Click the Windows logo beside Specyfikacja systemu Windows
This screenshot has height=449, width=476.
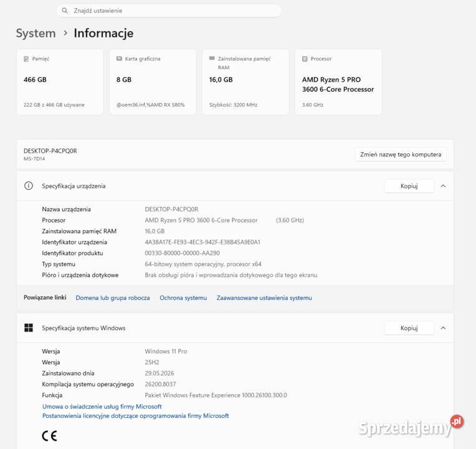[29, 328]
